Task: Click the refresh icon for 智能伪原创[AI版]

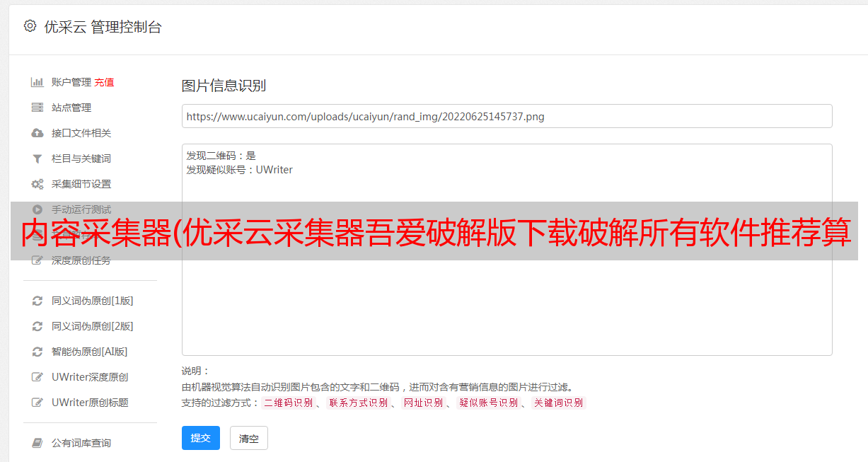Action: (x=37, y=352)
